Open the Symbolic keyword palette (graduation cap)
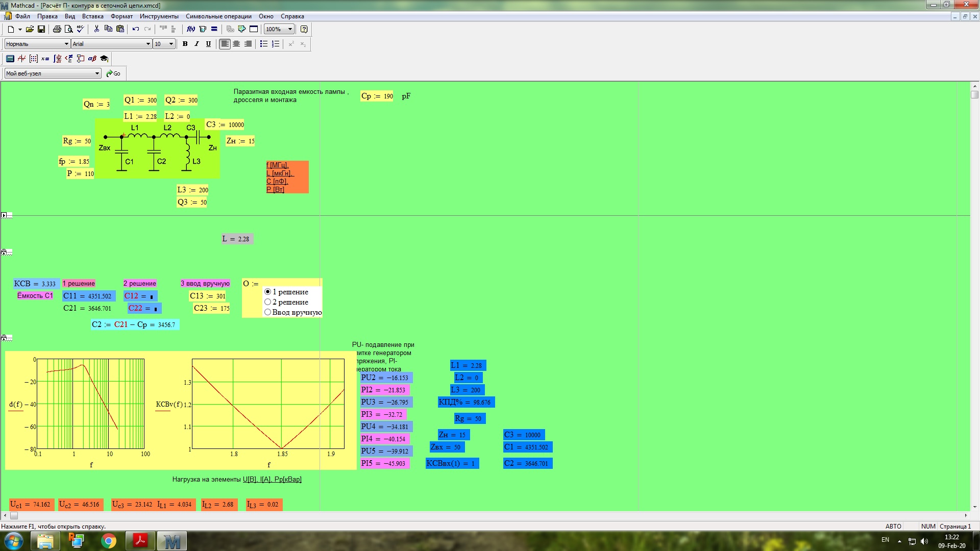This screenshot has width=980, height=551. pos(104,59)
